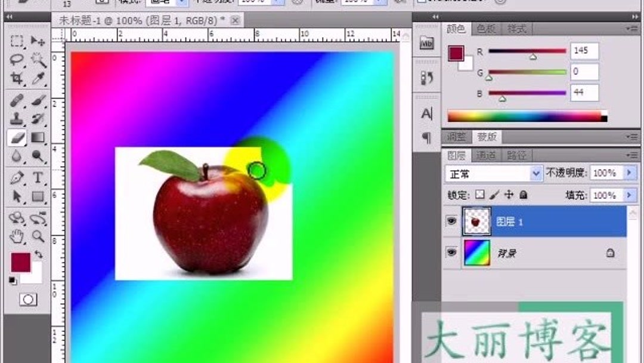Switch to the 色板 swatches tab
Image resolution: width=644 pixels, height=363 pixels.
click(486, 29)
